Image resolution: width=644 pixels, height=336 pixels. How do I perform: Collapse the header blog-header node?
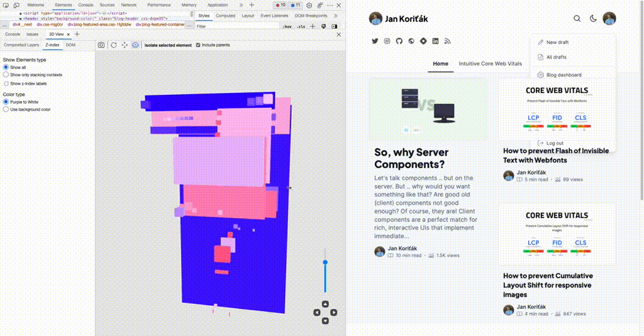pos(21,18)
